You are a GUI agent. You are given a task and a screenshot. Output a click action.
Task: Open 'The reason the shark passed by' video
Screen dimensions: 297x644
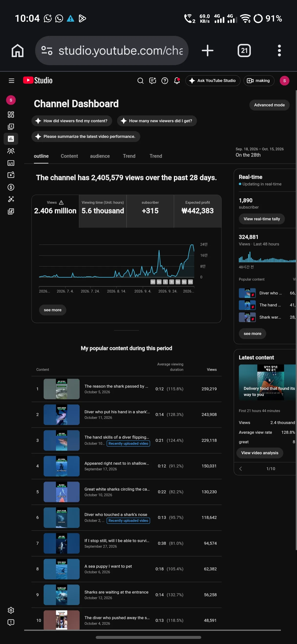point(126,389)
